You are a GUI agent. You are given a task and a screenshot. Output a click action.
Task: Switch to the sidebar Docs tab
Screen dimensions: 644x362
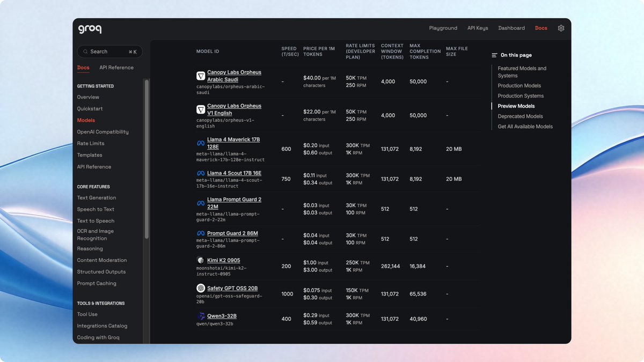pyautogui.click(x=83, y=68)
